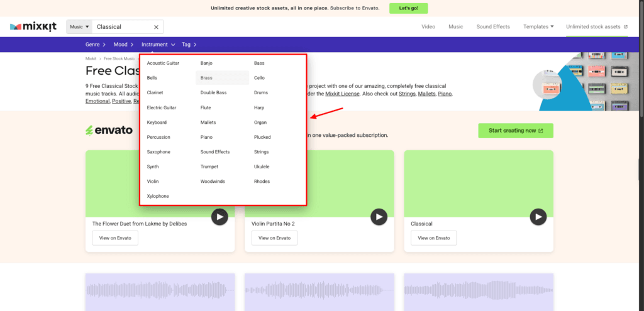Choose the Brass instrument option
Image resolution: width=644 pixels, height=311 pixels.
222,78
